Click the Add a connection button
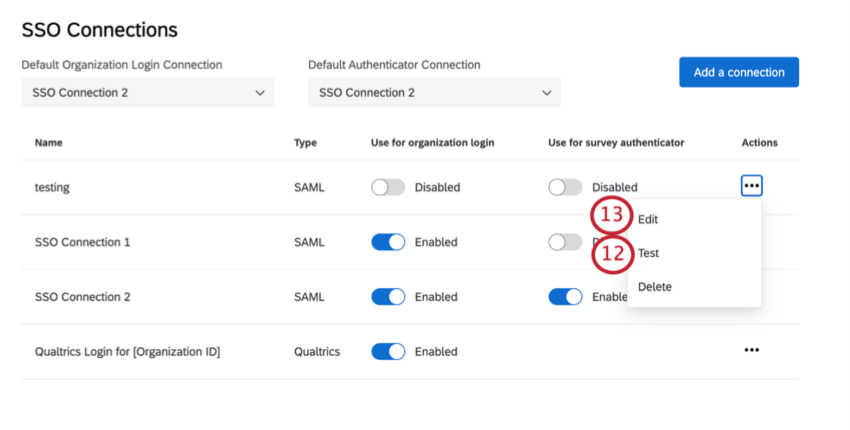850x430 pixels. coord(738,72)
